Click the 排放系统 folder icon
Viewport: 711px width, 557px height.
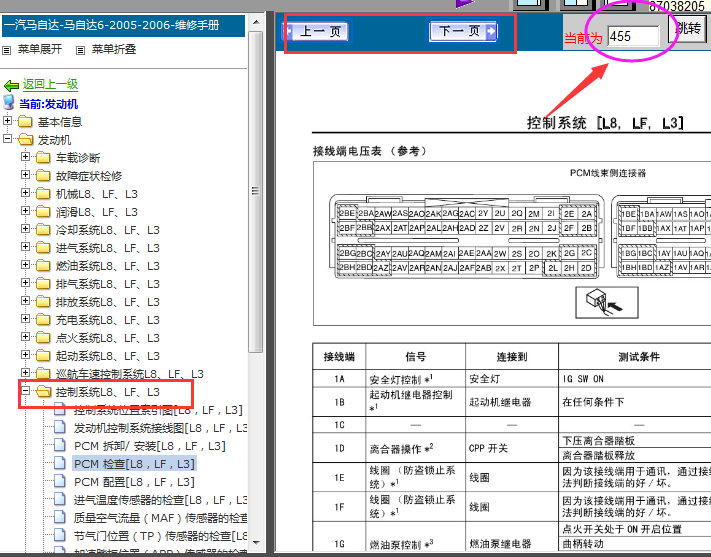43,302
